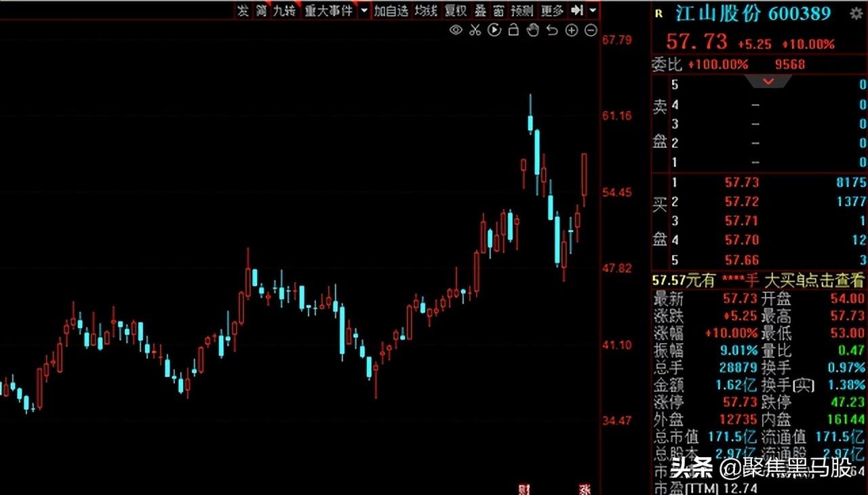Click buy level 1 volume 8175
Image resolution: width=868 pixels, height=495 pixels.
(852, 182)
